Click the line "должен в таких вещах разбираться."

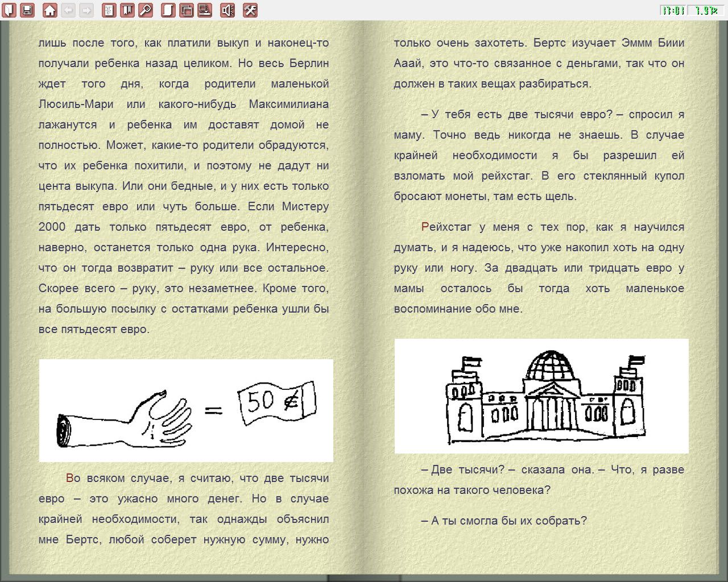point(493,84)
